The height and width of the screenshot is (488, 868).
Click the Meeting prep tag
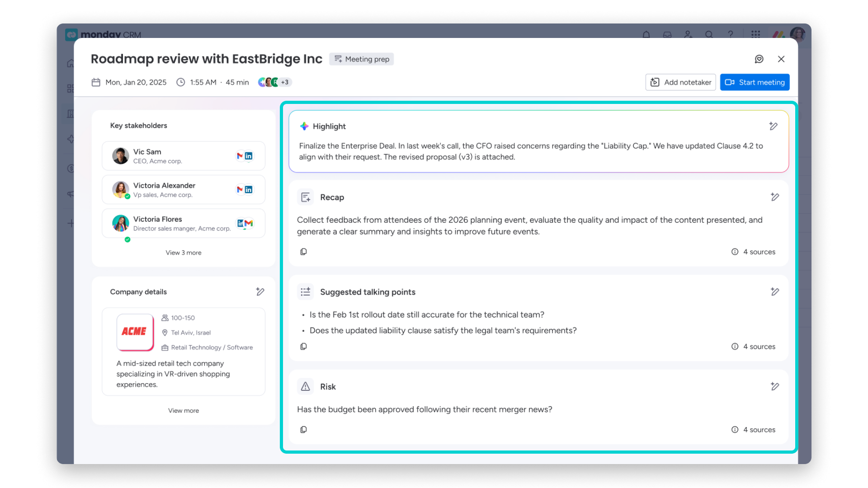click(x=362, y=59)
